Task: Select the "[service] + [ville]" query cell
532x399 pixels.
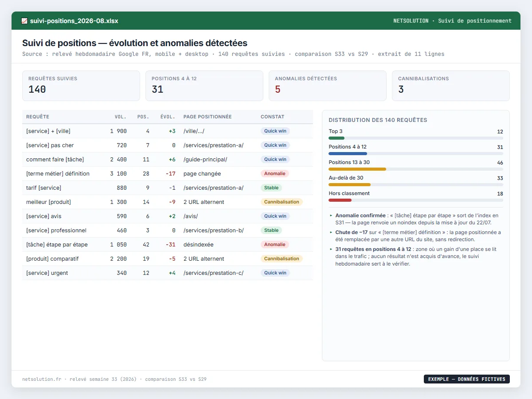Action: tap(48, 131)
